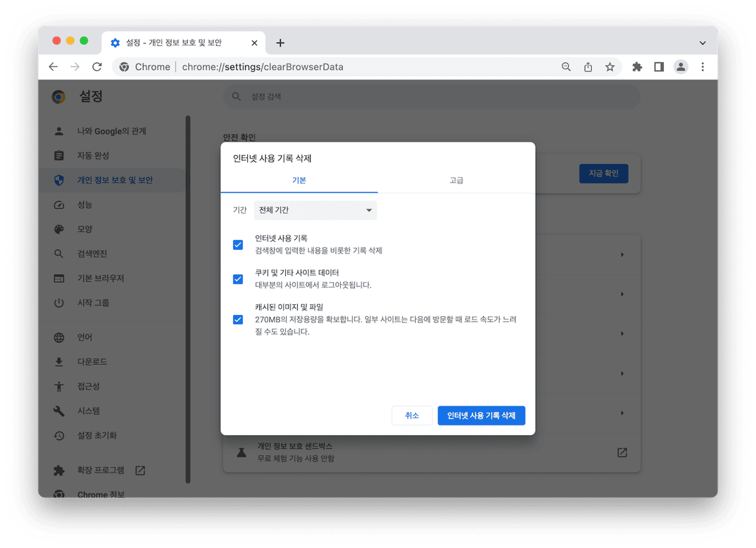Viewport: 756px width, 548px height.
Task: Open the extensions puzzle icon
Action: [x=637, y=67]
